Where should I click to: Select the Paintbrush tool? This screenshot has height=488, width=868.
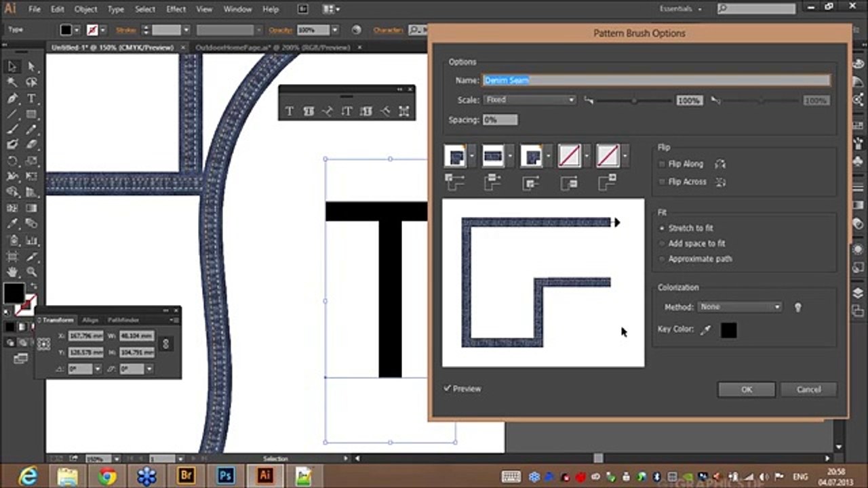tap(12, 129)
